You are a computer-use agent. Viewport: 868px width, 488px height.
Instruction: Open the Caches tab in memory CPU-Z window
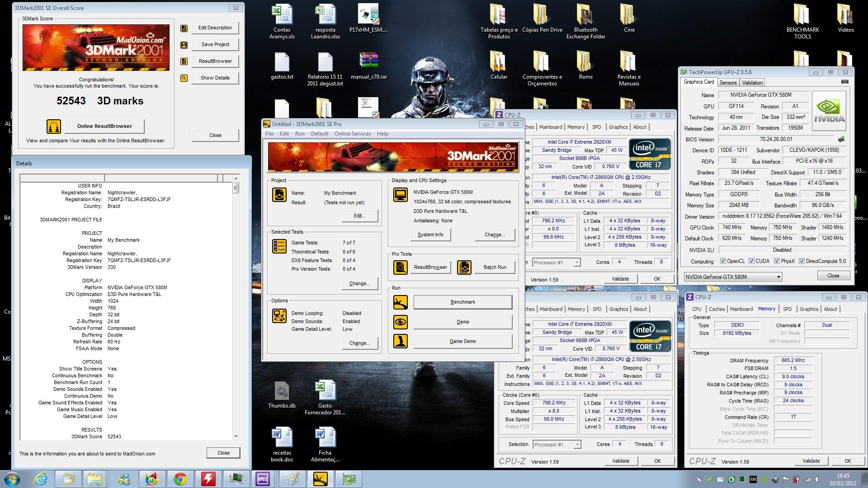tap(717, 309)
